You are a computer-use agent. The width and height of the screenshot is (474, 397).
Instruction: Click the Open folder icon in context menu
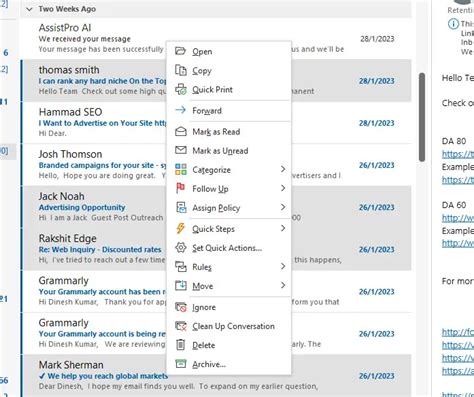[x=180, y=51]
